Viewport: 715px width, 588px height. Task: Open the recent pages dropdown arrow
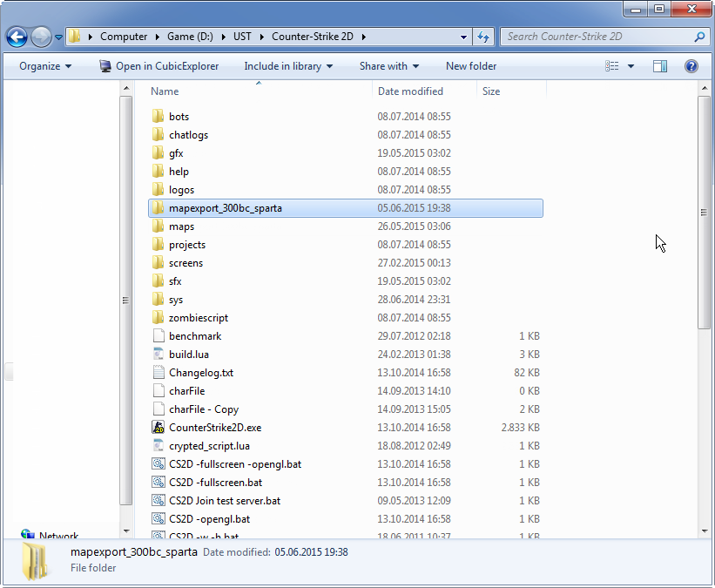pyautogui.click(x=58, y=37)
